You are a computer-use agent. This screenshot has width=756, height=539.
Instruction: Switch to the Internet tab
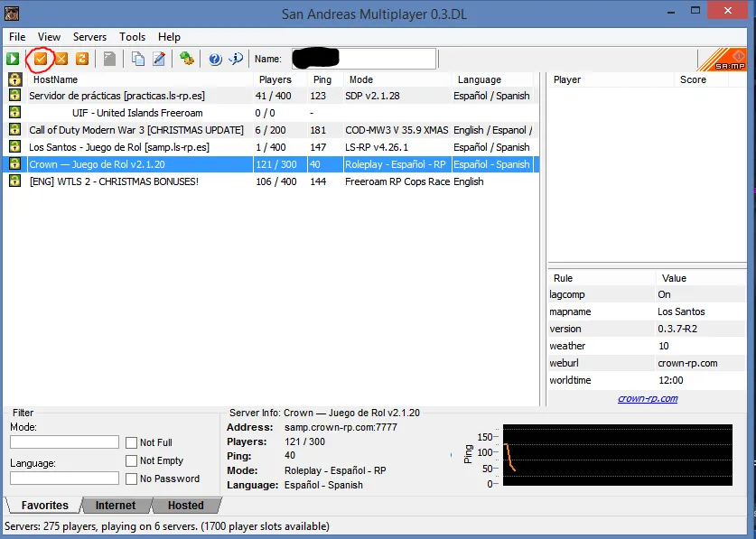click(116, 506)
